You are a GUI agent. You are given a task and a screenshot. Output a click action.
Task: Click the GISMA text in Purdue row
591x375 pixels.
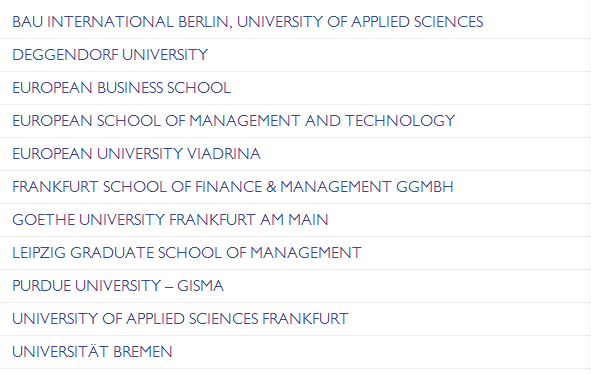(x=201, y=286)
